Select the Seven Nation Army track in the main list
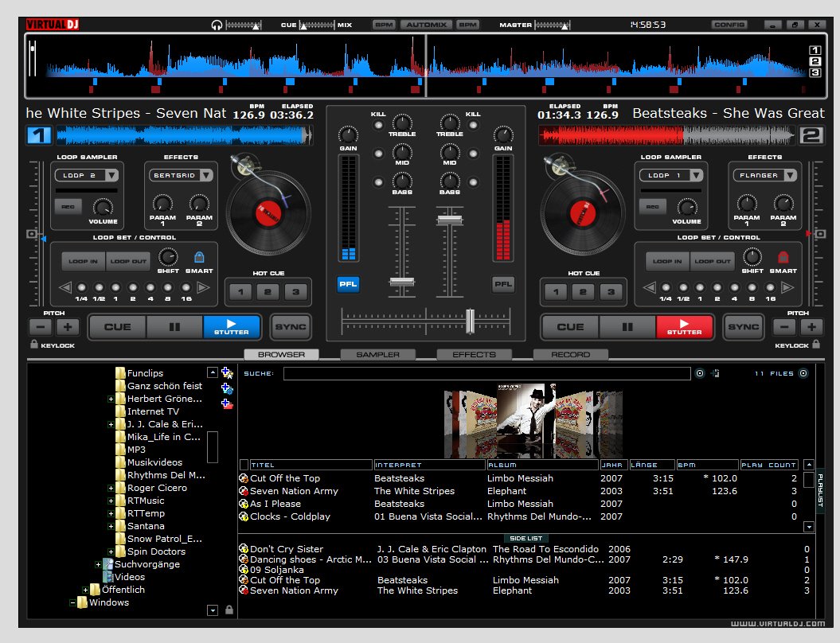Viewport: 840px width, 643px height. 518,491
